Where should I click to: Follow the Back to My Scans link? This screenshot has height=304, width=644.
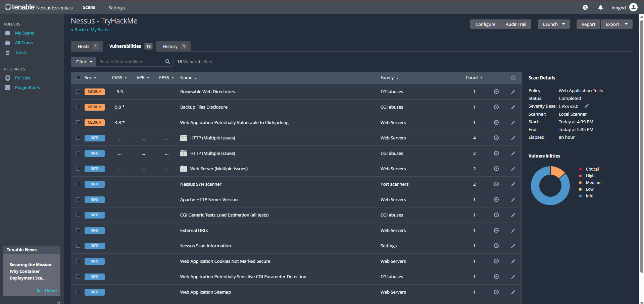[x=90, y=29]
